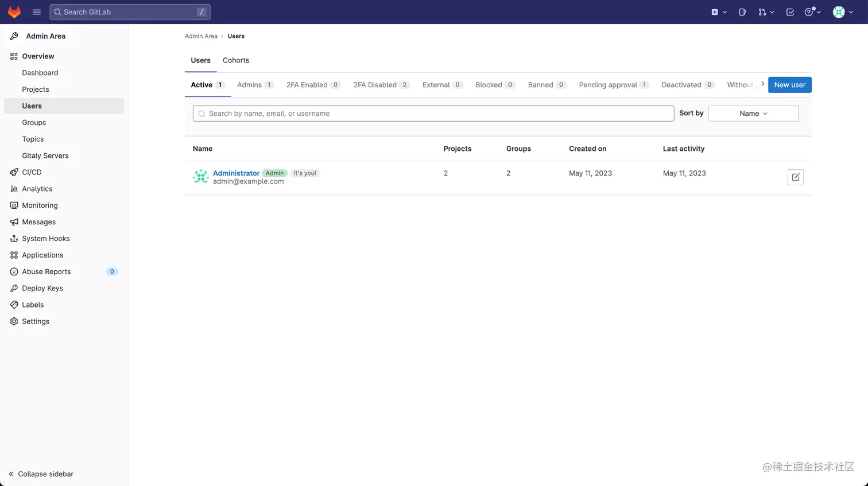Open the user avatar menu

click(843, 12)
